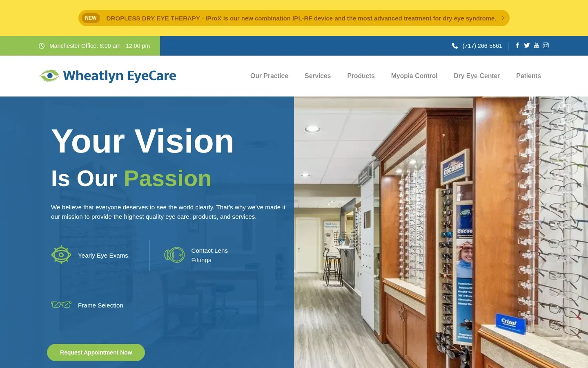The height and width of the screenshot is (368, 588).
Task: Open the Dropless Dry Eye Therapy announcement
Action: click(294, 18)
